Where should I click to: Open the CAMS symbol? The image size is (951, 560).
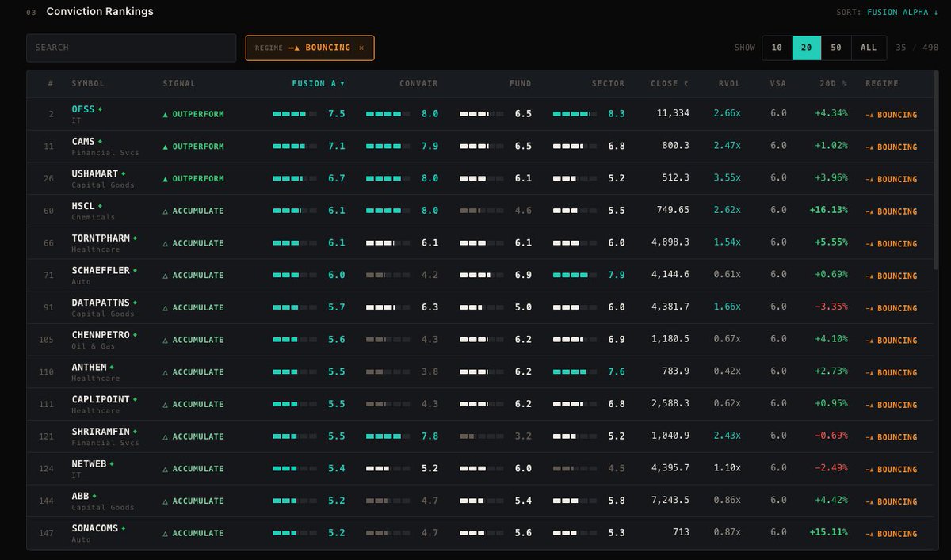click(83, 142)
